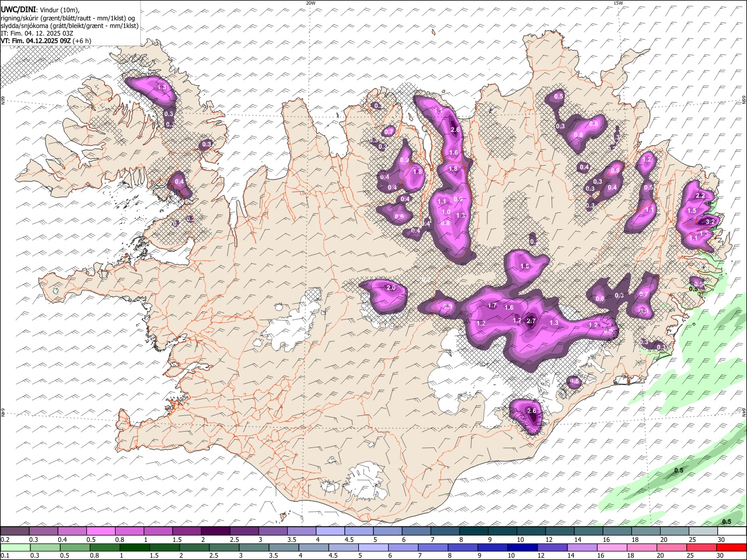Click the palest green 0.1–0.3 rain scale swatch
This screenshot has width=747, height=560.
pos(15,547)
